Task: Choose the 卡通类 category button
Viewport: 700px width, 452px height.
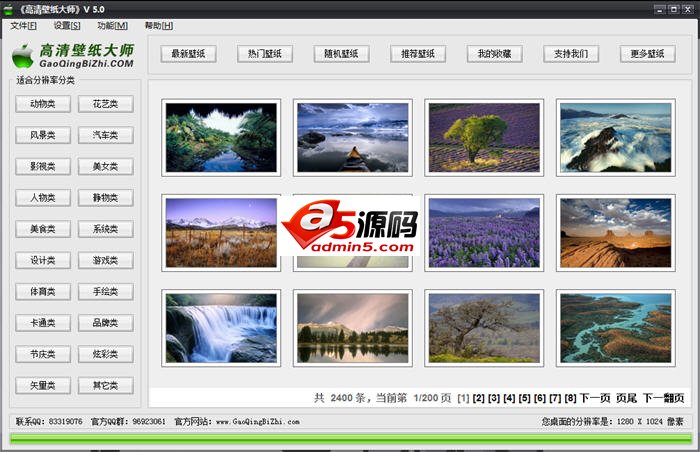Action: [43, 323]
